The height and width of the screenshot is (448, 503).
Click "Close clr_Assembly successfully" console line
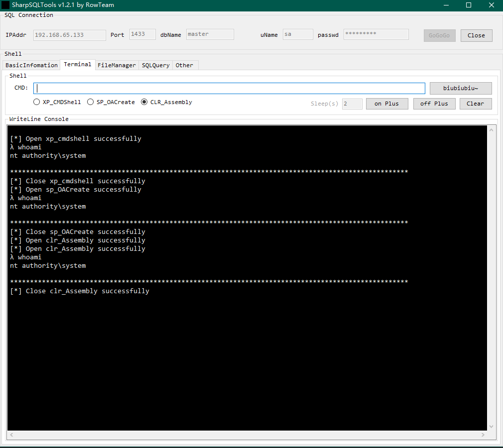tap(80, 291)
